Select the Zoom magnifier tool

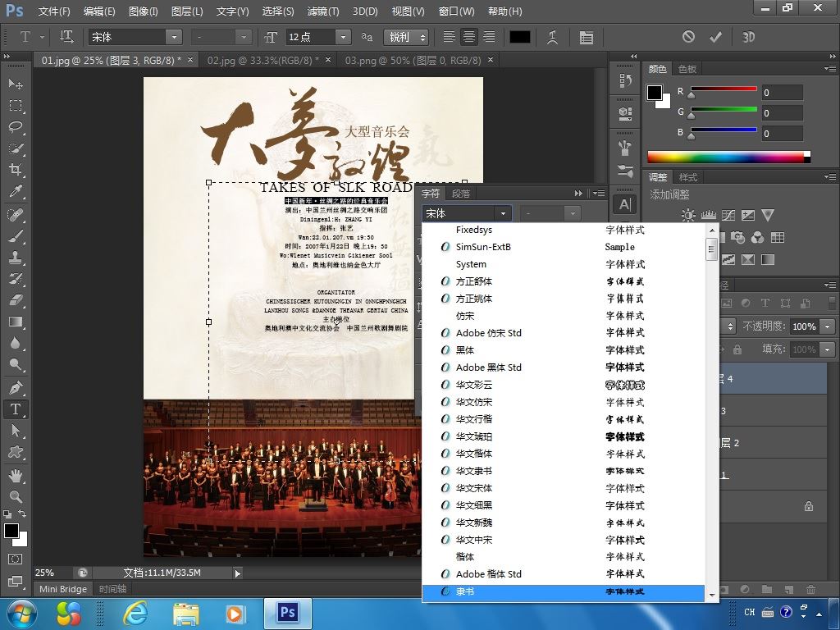[x=16, y=497]
